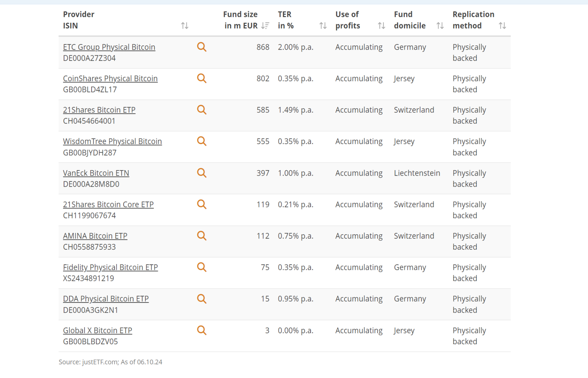Open Global X Bitcoin ETP link
588x378 pixels.
tap(98, 330)
